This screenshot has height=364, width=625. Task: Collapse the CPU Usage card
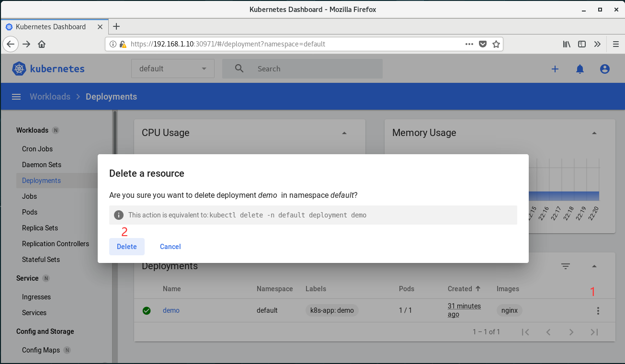tap(344, 133)
